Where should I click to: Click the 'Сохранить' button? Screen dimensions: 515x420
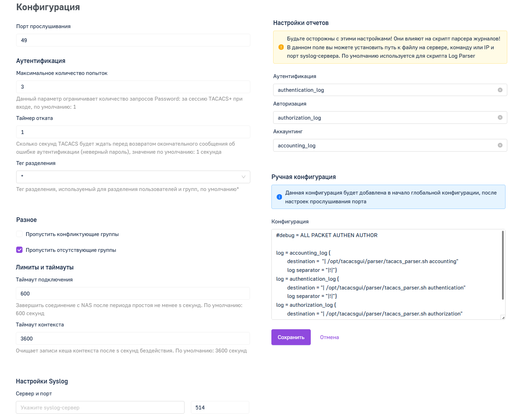[x=291, y=337]
